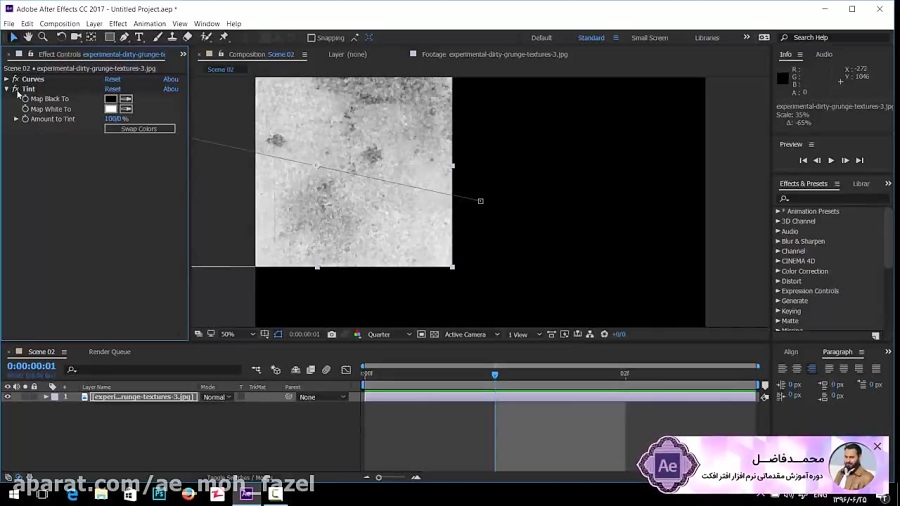Select the Rectangle shape tool
Image resolution: width=900 pixels, height=506 pixels.
pyautogui.click(x=109, y=37)
